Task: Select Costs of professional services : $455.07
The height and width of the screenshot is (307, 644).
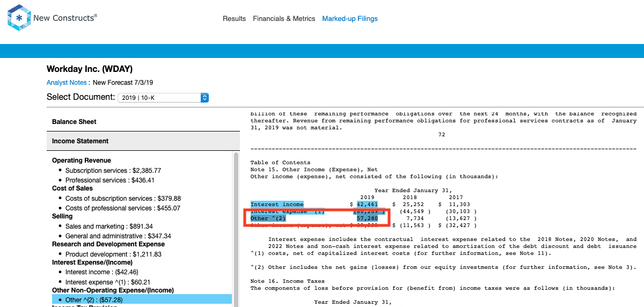Action: (x=123, y=208)
